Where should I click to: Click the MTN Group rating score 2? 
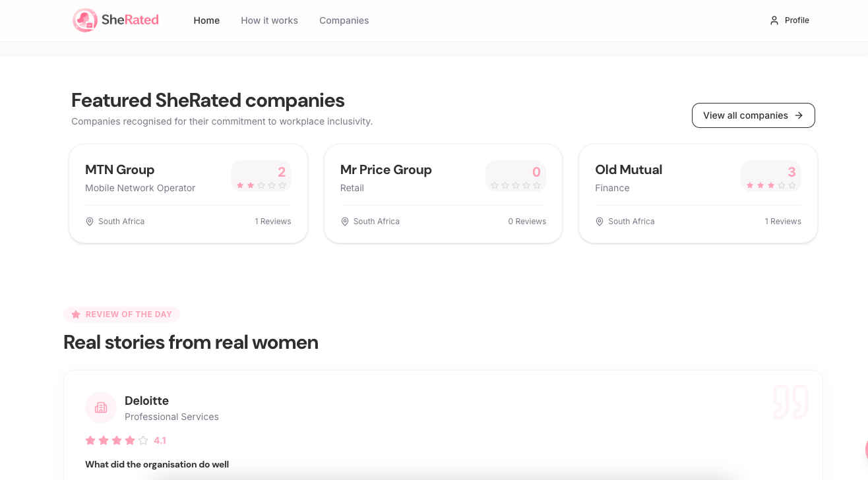point(282,172)
